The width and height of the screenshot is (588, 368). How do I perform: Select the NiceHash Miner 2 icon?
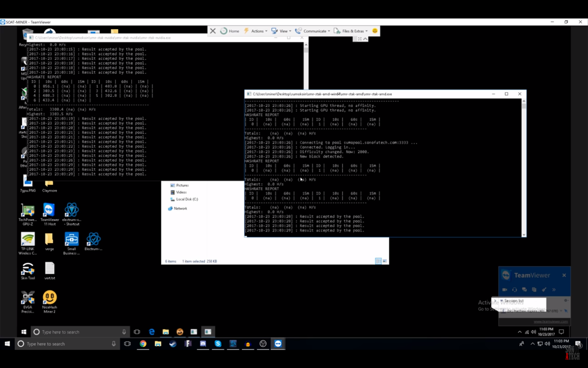[50, 302]
